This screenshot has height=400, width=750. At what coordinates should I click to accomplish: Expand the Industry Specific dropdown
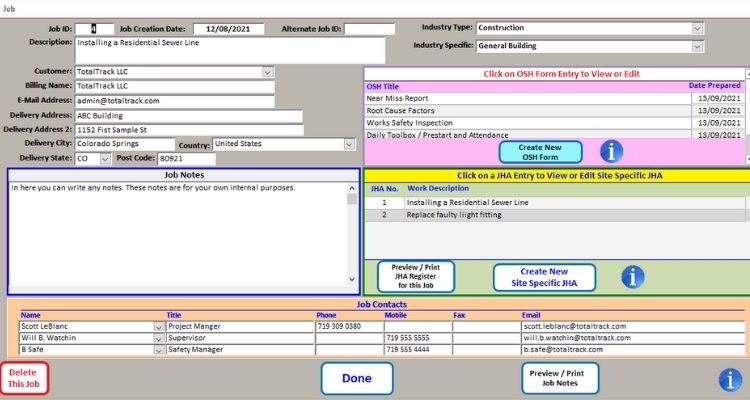click(x=697, y=46)
